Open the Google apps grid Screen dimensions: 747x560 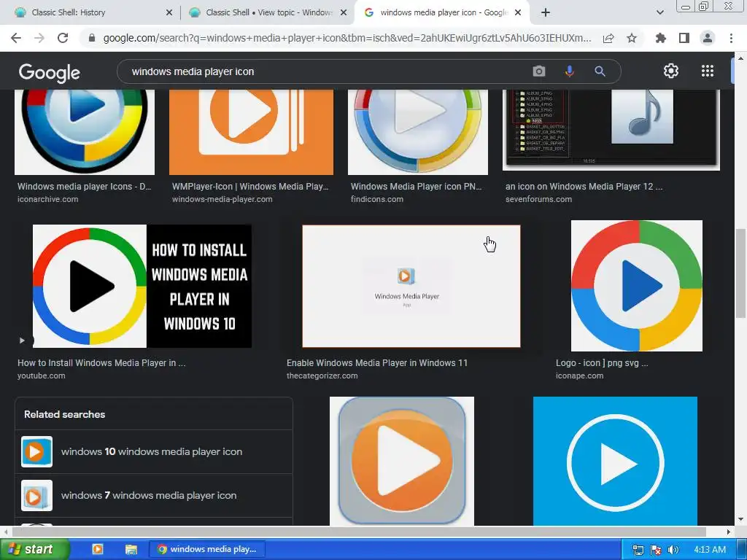click(x=708, y=71)
